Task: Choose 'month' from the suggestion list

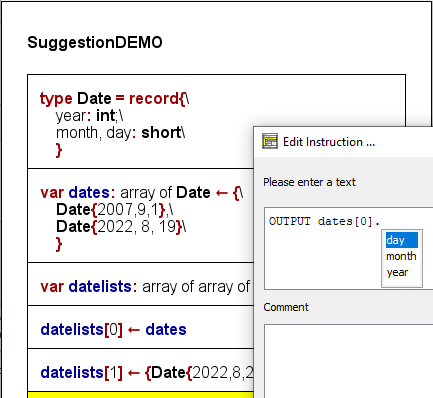Action: click(402, 256)
